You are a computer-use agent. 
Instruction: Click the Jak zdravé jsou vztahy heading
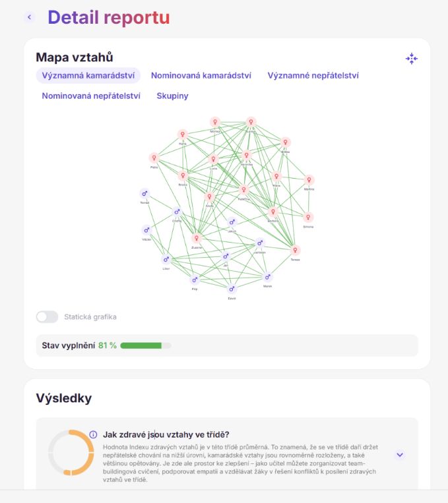(x=166, y=434)
